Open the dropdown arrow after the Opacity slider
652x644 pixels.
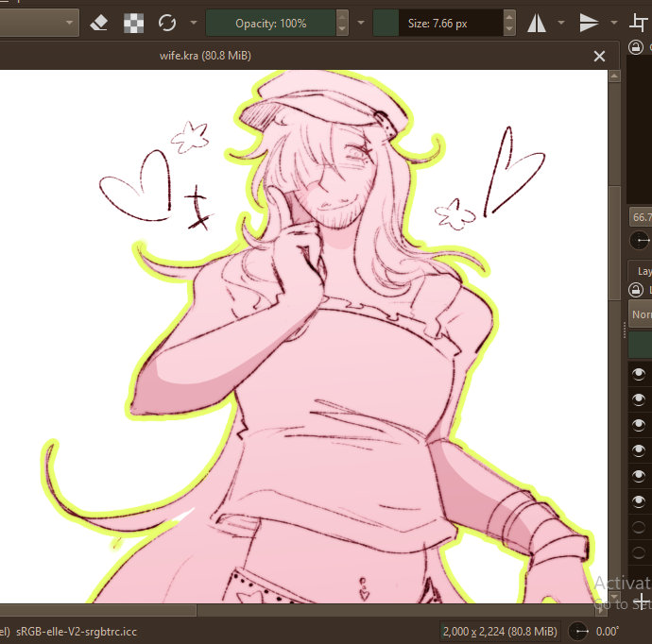(x=361, y=23)
